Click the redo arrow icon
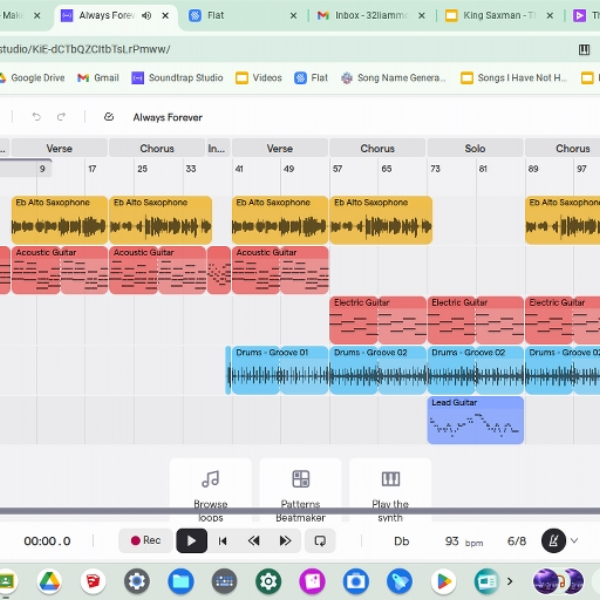 (x=61, y=117)
